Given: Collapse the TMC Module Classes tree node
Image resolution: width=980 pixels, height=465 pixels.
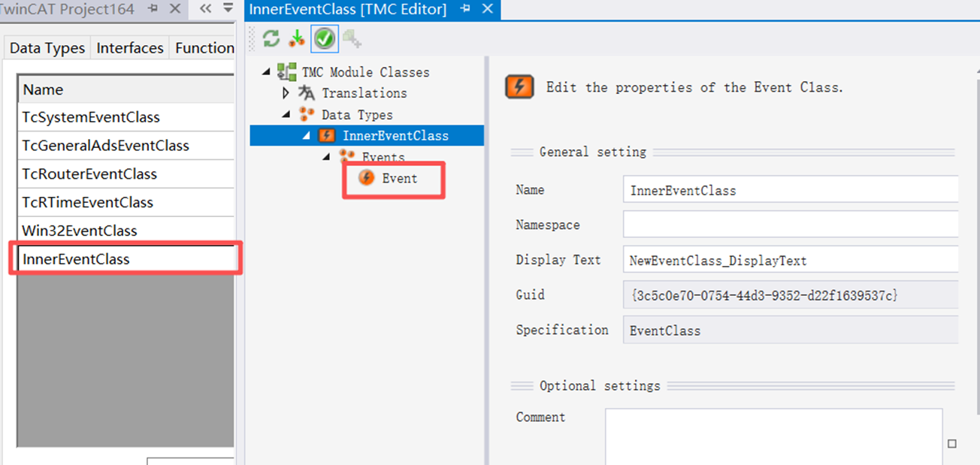Looking at the screenshot, I should click(266, 72).
